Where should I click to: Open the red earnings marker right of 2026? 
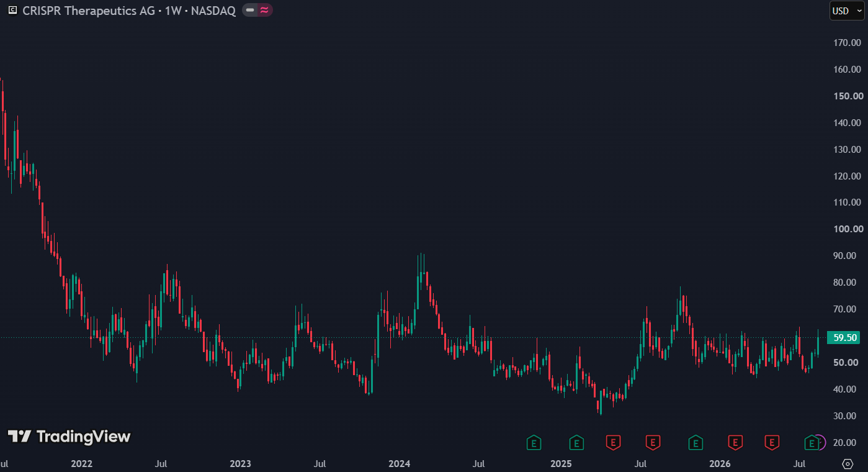735,443
